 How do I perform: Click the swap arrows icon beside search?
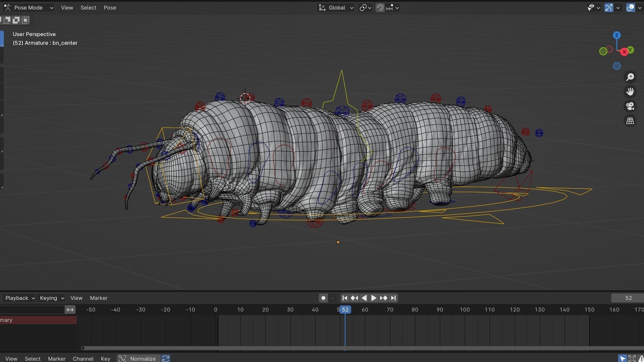70,310
